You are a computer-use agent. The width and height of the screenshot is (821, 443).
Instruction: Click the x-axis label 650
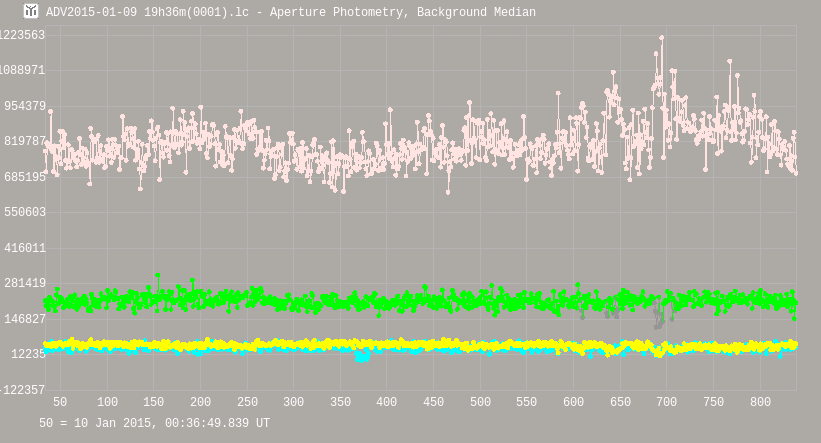620,402
